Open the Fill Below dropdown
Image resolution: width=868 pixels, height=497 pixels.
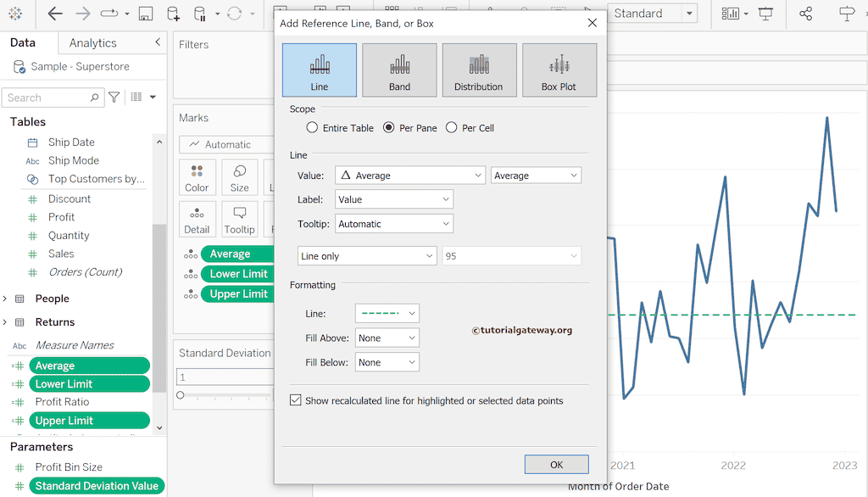(x=387, y=362)
